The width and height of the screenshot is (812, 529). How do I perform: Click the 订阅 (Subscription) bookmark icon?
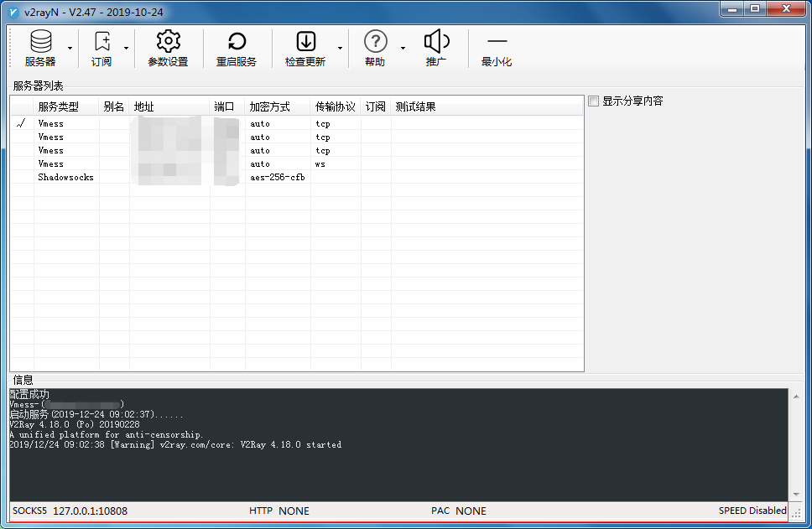(102, 41)
